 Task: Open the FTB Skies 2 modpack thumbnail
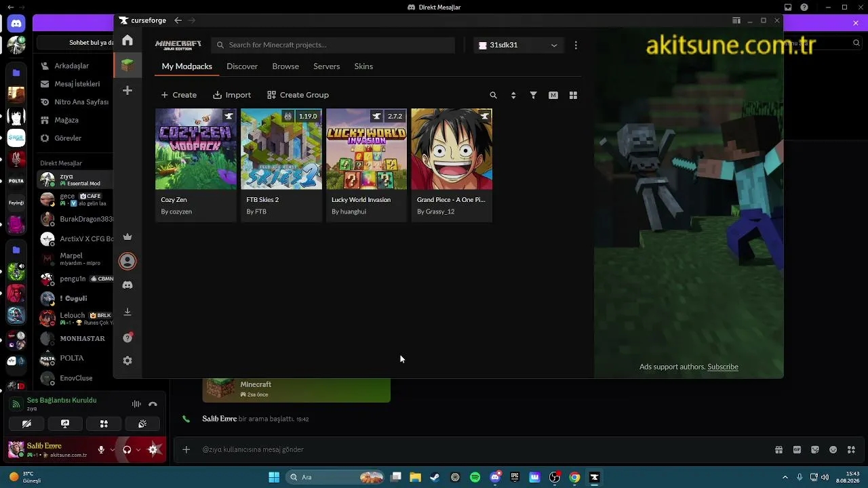coord(281,149)
